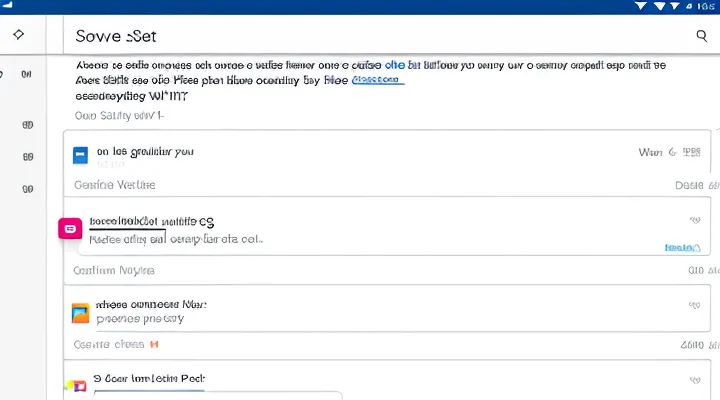720x400 pixels.
Task: Select the '010' value beside 'Conlimn Noyıre'
Action: (696, 270)
